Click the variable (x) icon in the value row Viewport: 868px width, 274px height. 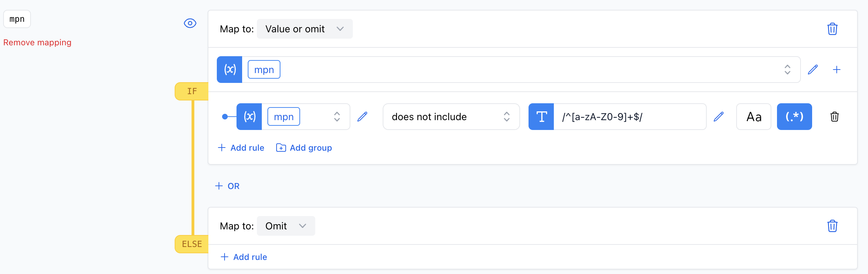[x=229, y=70]
